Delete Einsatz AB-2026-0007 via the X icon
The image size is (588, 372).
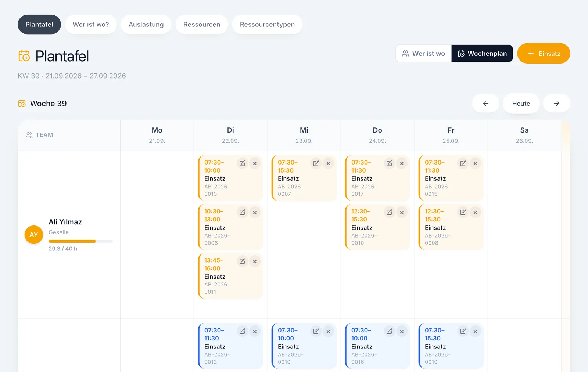tap(328, 163)
